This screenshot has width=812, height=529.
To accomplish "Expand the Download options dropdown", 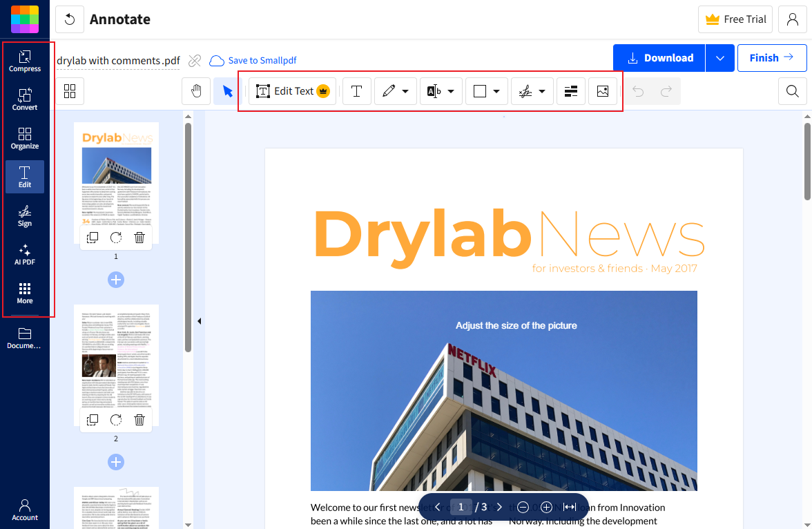I will click(719, 58).
